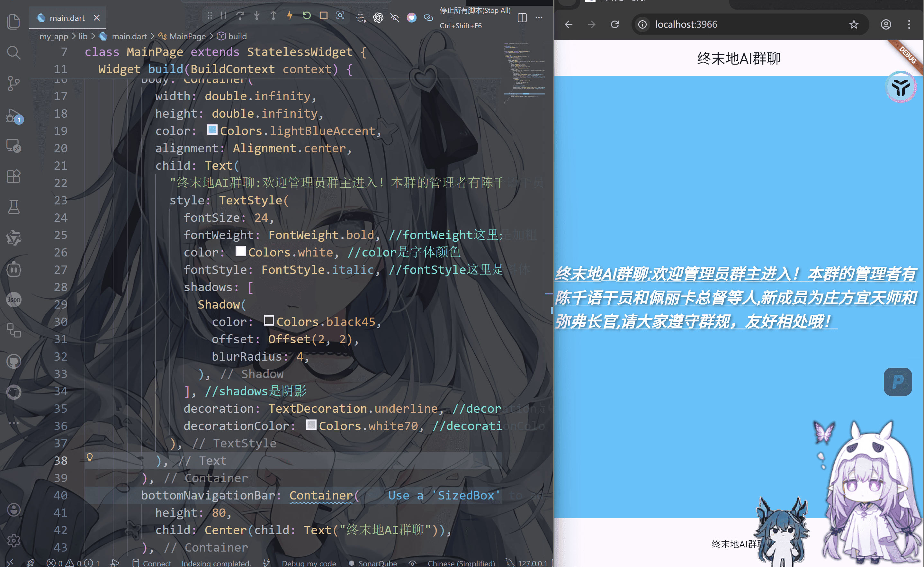Open the Source Control view
Viewport: 924px width, 567px height.
[x=13, y=83]
